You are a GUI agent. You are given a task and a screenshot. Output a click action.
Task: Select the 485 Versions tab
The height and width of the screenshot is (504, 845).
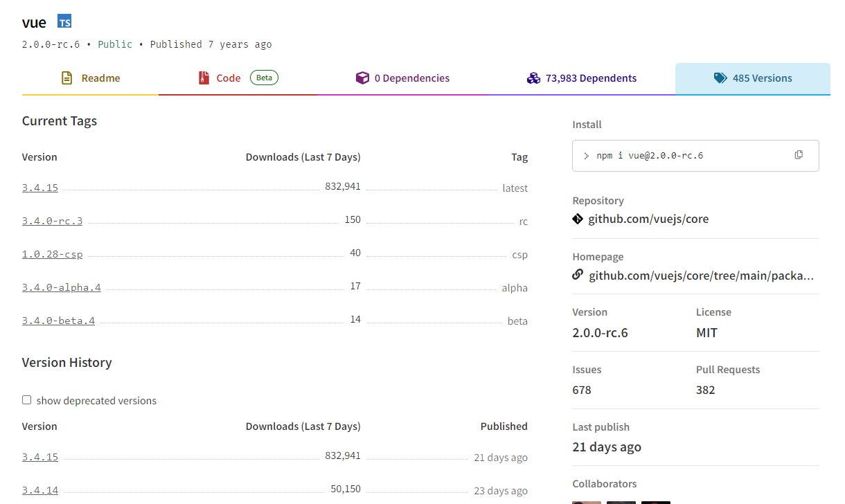point(753,78)
